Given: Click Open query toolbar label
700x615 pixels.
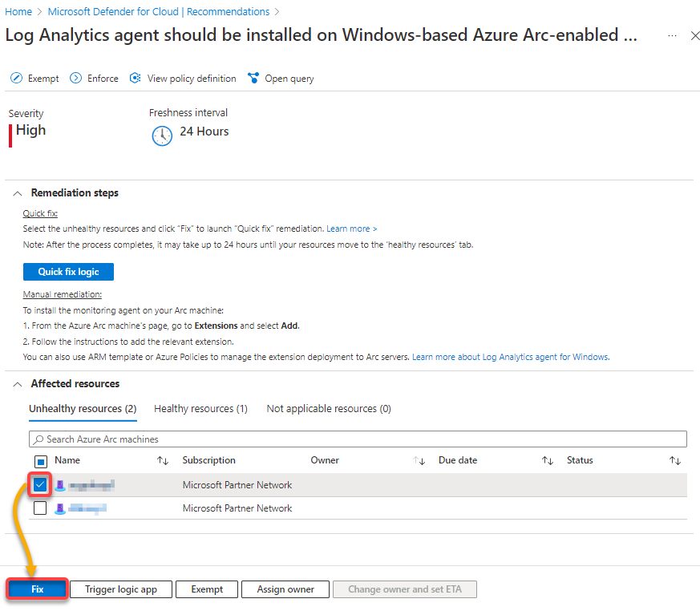Looking at the screenshot, I should [289, 79].
